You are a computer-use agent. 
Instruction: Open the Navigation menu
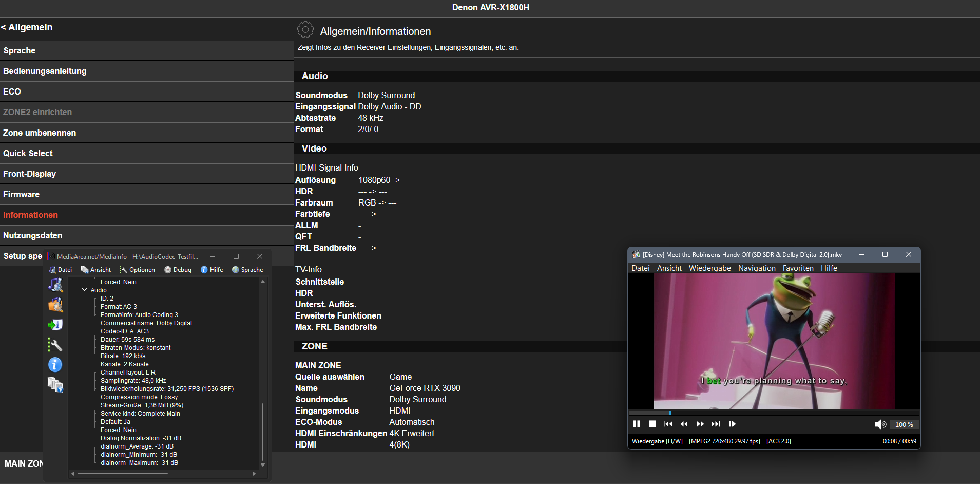point(757,268)
